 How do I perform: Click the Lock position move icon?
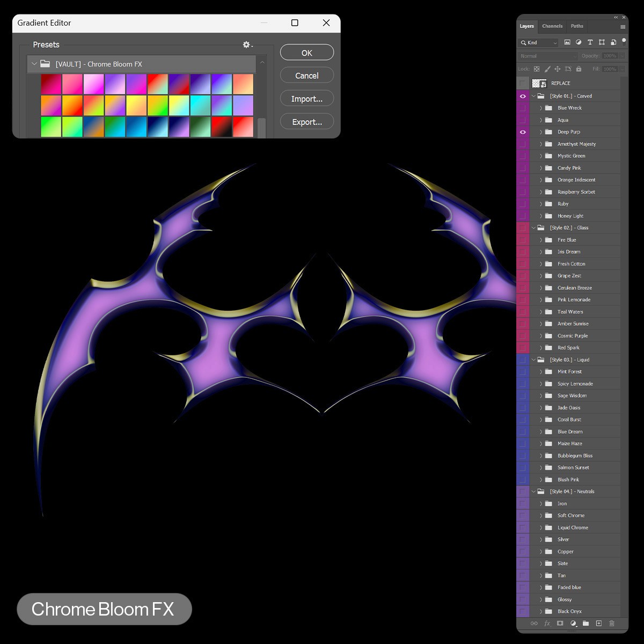(558, 69)
